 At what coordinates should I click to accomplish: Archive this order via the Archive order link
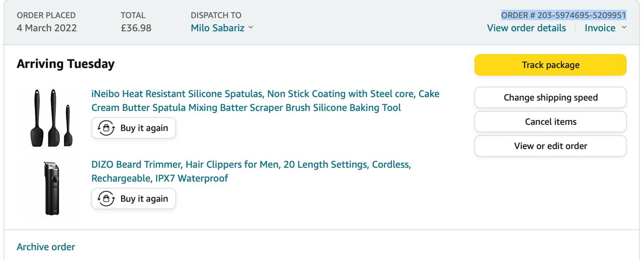click(46, 247)
